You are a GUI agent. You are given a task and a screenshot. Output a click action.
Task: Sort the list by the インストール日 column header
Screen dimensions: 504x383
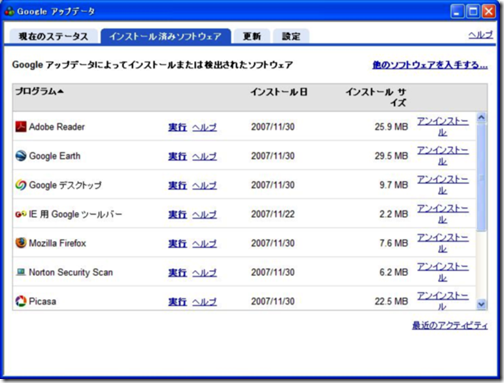279,92
